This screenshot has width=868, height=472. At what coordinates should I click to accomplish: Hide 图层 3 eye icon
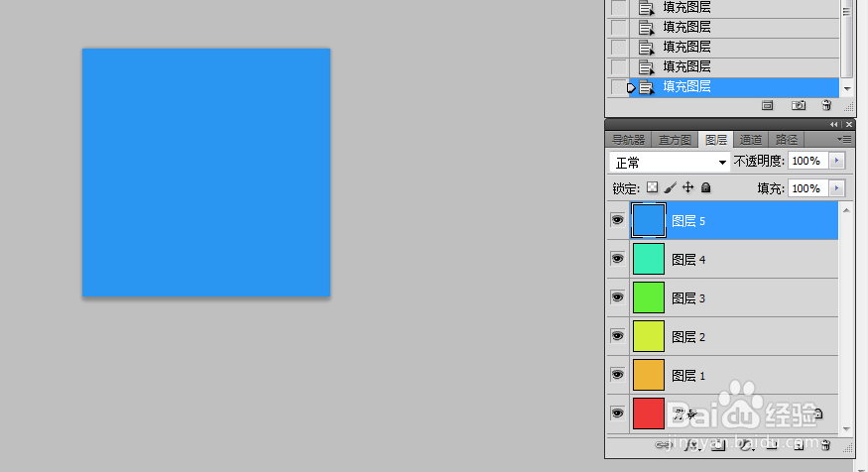[x=618, y=297]
